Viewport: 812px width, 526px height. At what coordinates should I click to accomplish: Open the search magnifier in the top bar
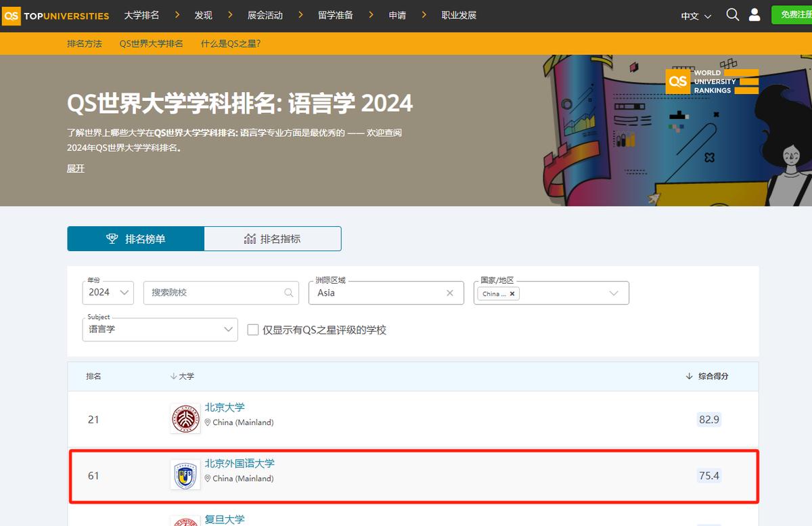(732, 14)
